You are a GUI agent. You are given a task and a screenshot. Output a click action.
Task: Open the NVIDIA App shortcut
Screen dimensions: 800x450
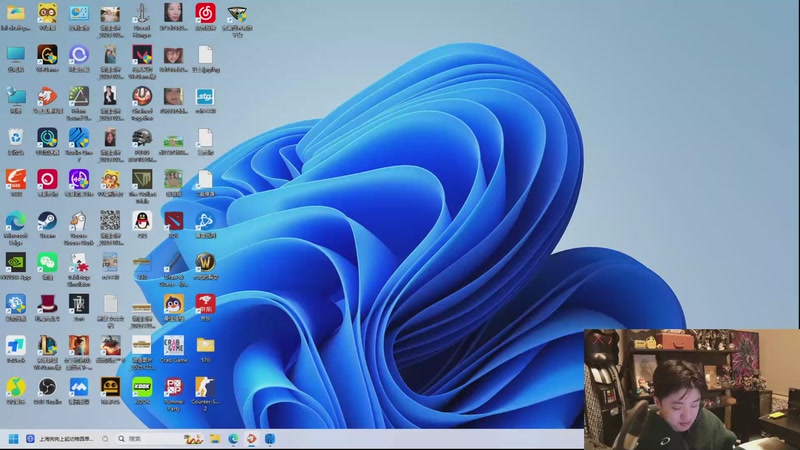(x=16, y=262)
